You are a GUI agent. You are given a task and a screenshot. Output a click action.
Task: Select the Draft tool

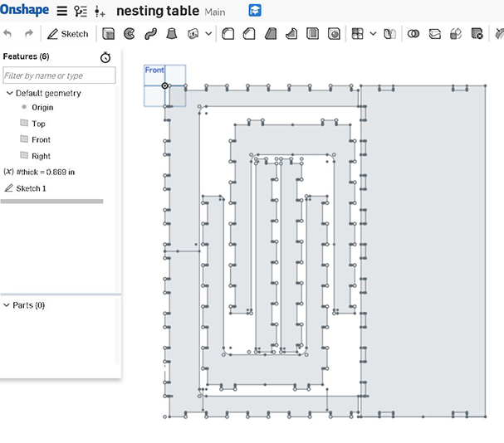(x=271, y=34)
